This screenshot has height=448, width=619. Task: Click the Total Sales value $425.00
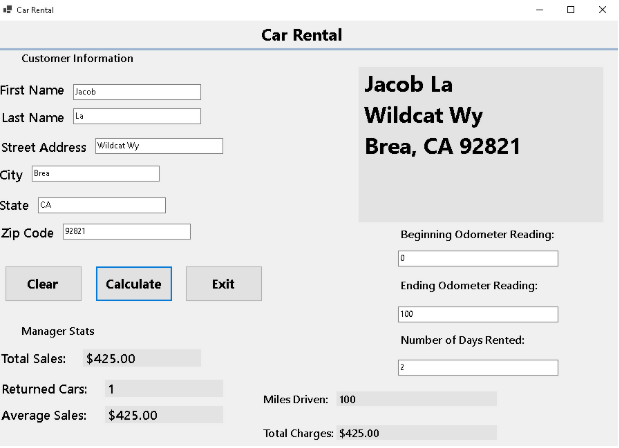coord(141,358)
